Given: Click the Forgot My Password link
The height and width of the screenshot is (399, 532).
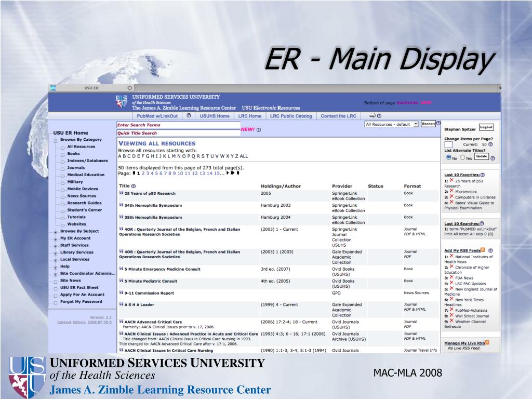Looking at the screenshot, I should point(81,302).
